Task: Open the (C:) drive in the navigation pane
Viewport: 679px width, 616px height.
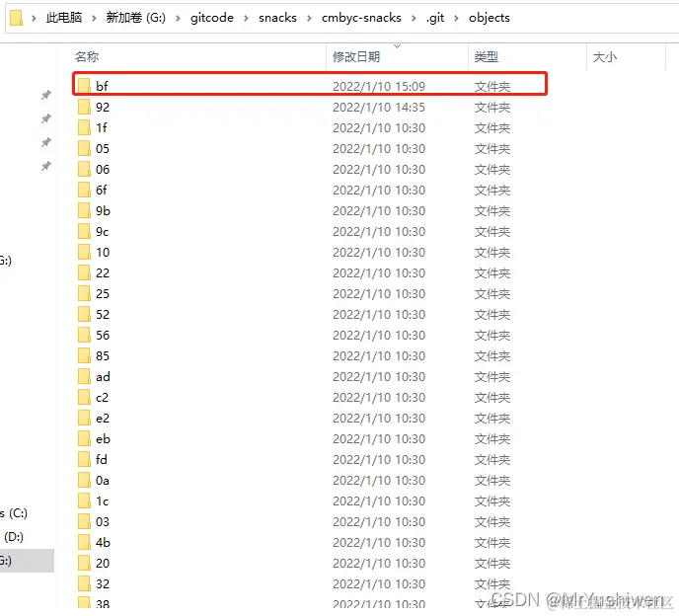Action: click(x=14, y=513)
